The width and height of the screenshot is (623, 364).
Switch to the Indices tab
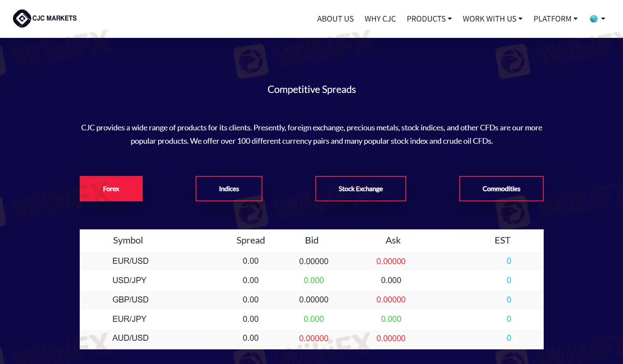click(229, 188)
